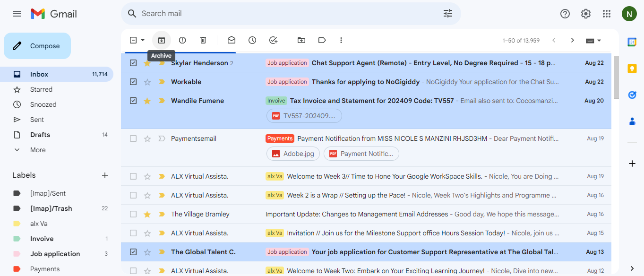The height and width of the screenshot is (276, 644).
Task: Select the Paymentsemail conversation checkbox
Action: tap(133, 138)
